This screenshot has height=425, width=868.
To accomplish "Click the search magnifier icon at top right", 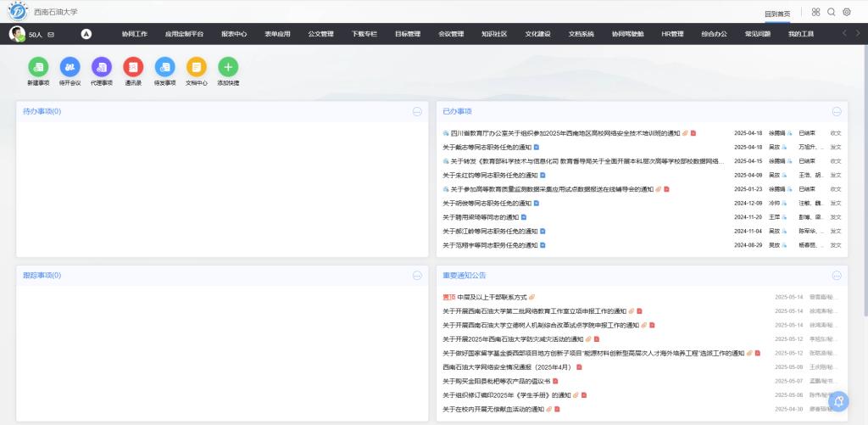I will (x=831, y=12).
